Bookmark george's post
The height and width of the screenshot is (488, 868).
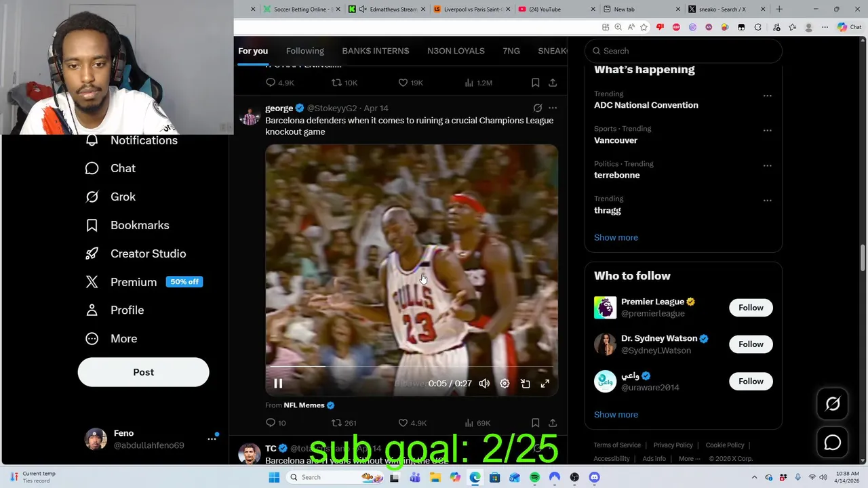click(535, 423)
